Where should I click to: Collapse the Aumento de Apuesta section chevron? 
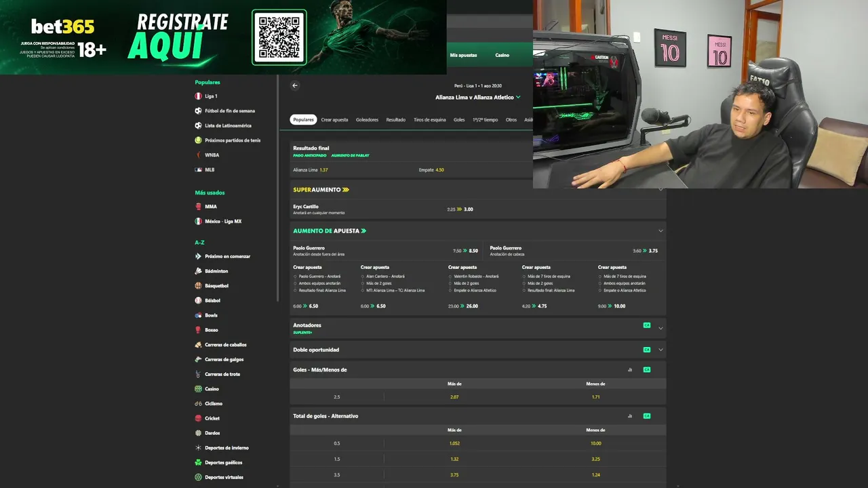click(660, 231)
